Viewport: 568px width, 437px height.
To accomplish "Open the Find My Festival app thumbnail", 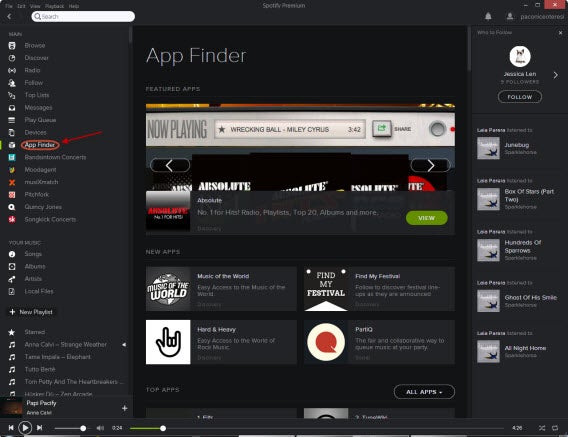I will (x=326, y=289).
